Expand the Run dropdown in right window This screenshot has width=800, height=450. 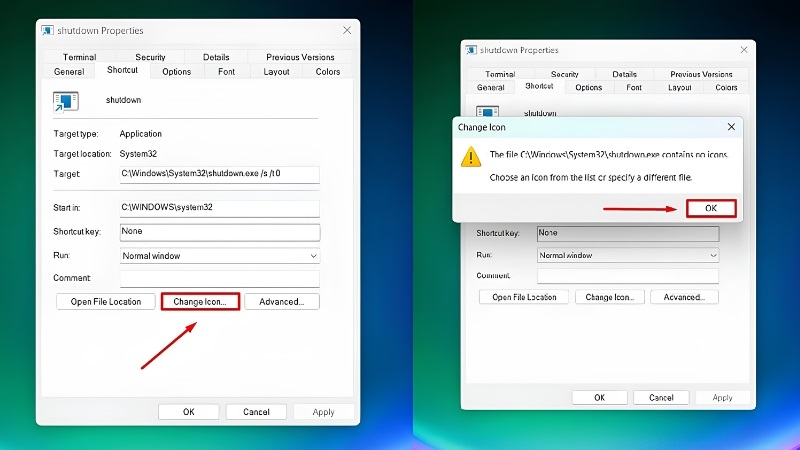[628, 255]
